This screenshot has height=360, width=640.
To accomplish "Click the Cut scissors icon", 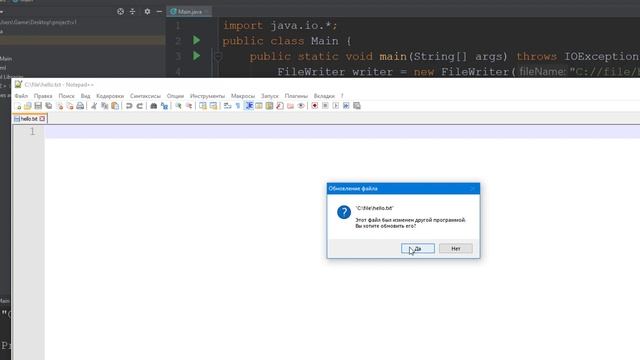I will (94, 106).
